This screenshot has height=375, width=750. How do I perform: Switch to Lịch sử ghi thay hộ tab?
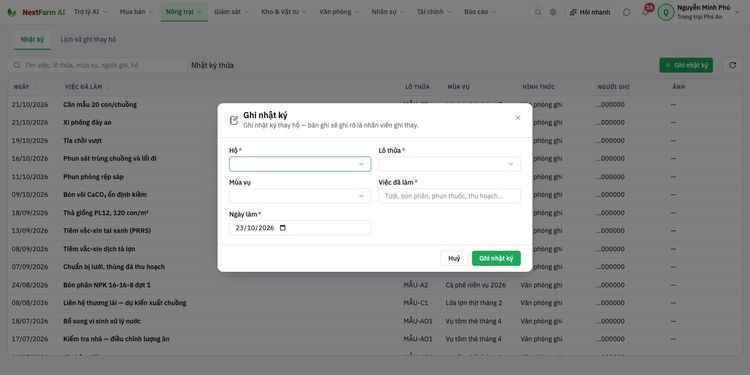pos(88,40)
